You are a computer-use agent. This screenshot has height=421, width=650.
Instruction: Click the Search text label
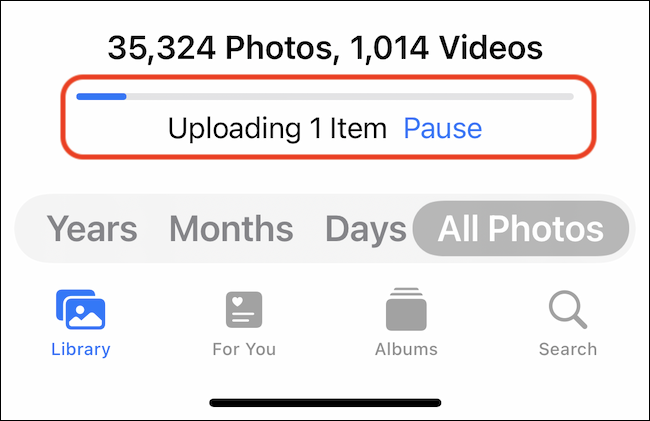(x=568, y=349)
